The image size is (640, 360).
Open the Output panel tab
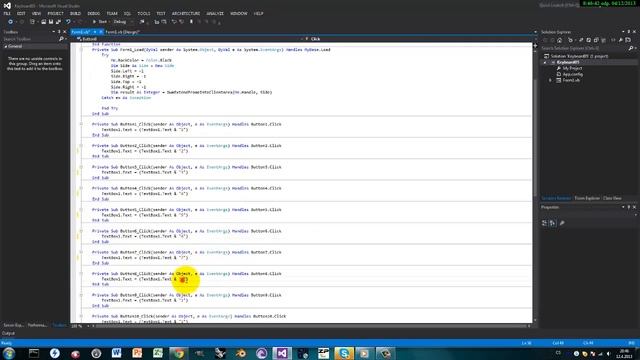(x=8, y=333)
